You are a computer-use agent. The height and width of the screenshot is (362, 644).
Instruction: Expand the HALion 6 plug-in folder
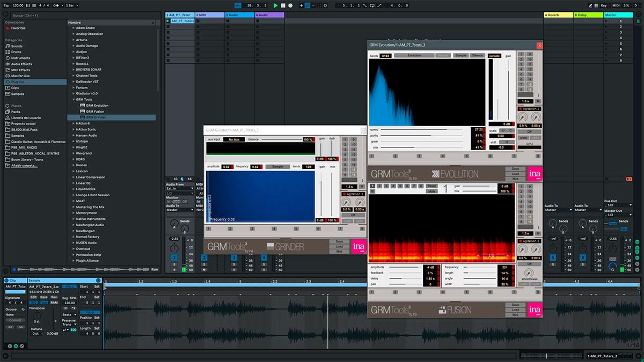(74, 123)
